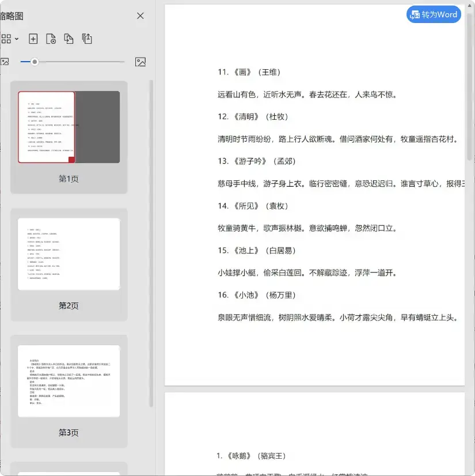Toggle selection of page 第1页 thumbnail

[x=69, y=126]
